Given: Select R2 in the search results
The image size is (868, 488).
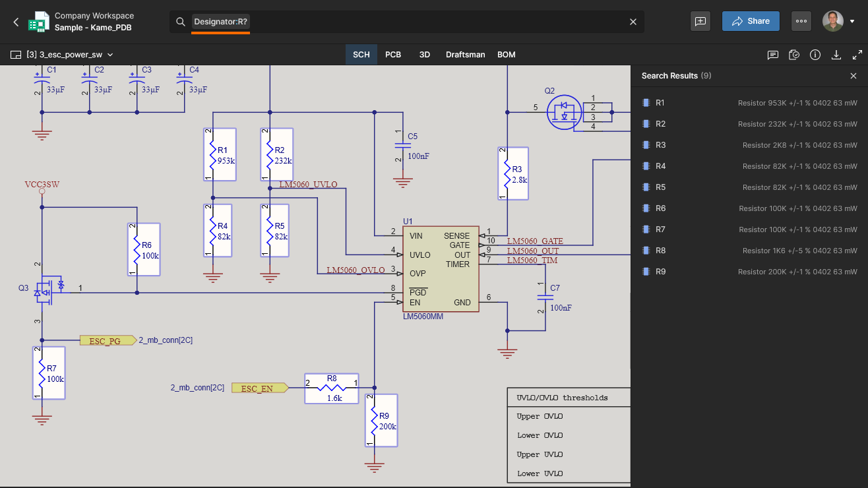Looking at the screenshot, I should [x=749, y=124].
